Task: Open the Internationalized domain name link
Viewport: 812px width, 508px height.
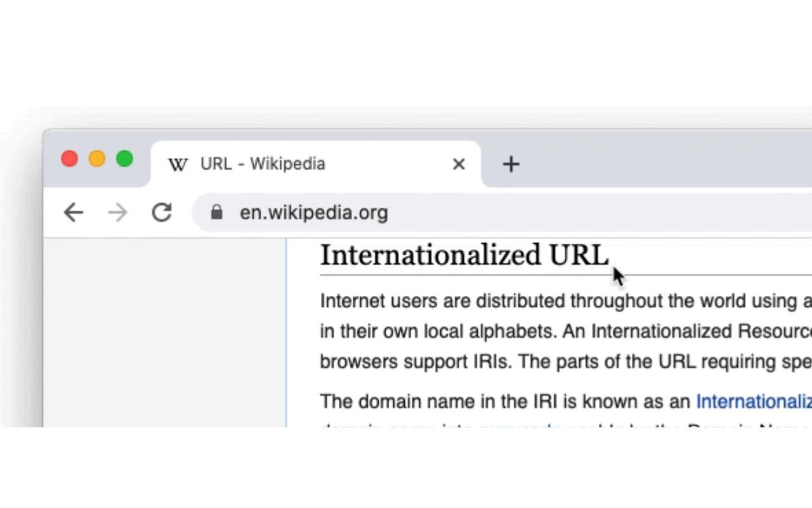Action: click(754, 401)
